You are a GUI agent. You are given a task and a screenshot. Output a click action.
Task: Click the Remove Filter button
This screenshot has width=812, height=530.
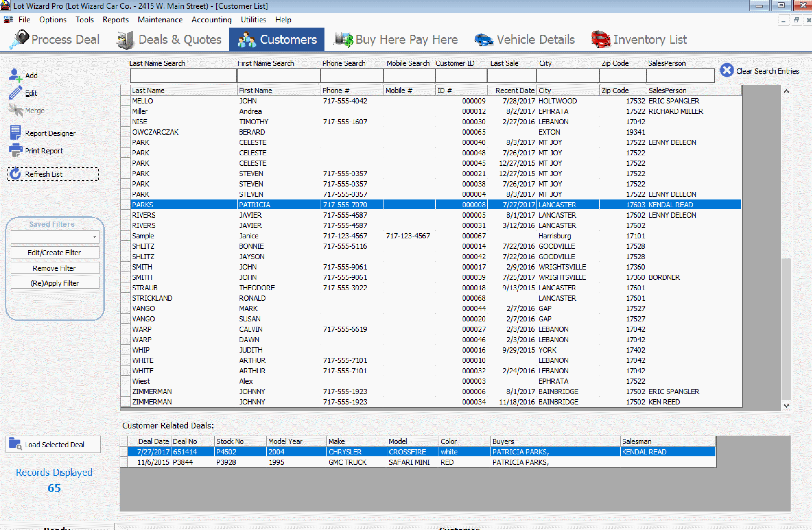point(54,268)
